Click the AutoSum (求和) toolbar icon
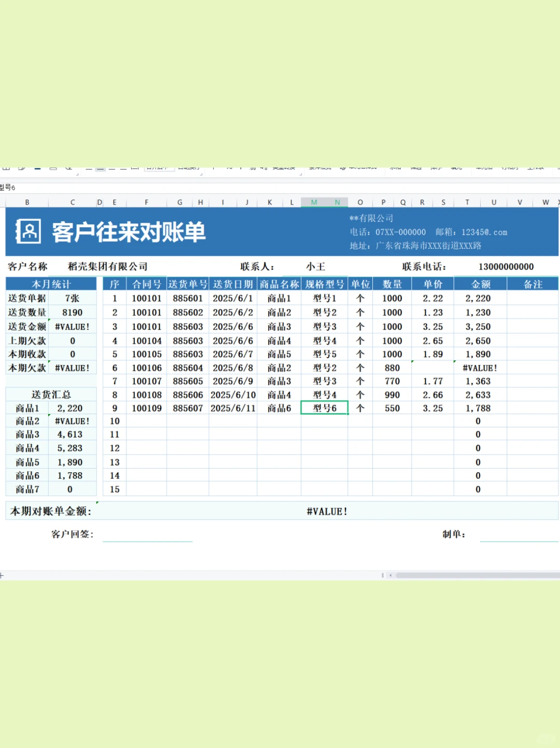Screen dimensions: 560x748 point(395,167)
